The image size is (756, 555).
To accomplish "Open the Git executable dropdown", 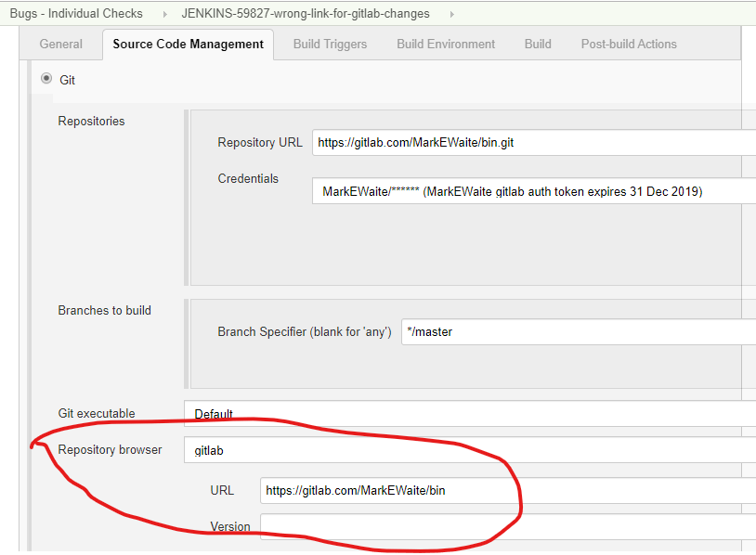I will click(x=470, y=413).
